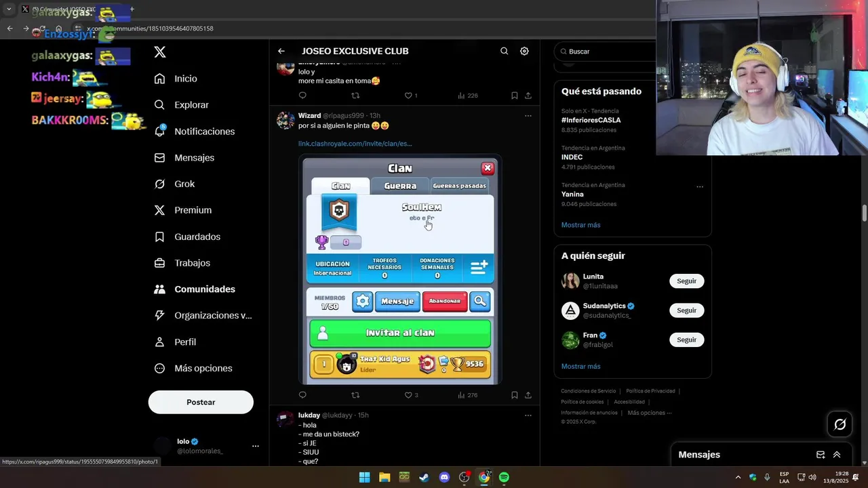The height and width of the screenshot is (488, 868).
Task: Open footer Más opciones menu
Action: coord(650,413)
